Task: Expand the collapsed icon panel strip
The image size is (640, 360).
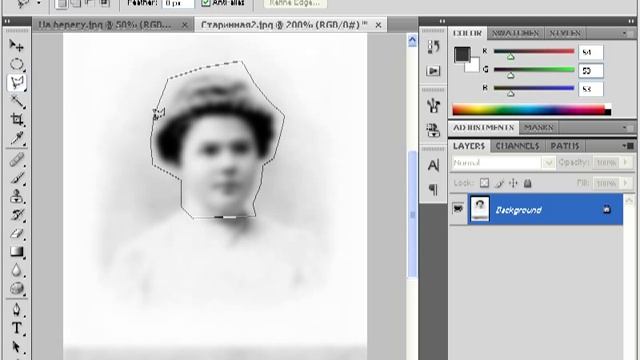Action: (442, 21)
